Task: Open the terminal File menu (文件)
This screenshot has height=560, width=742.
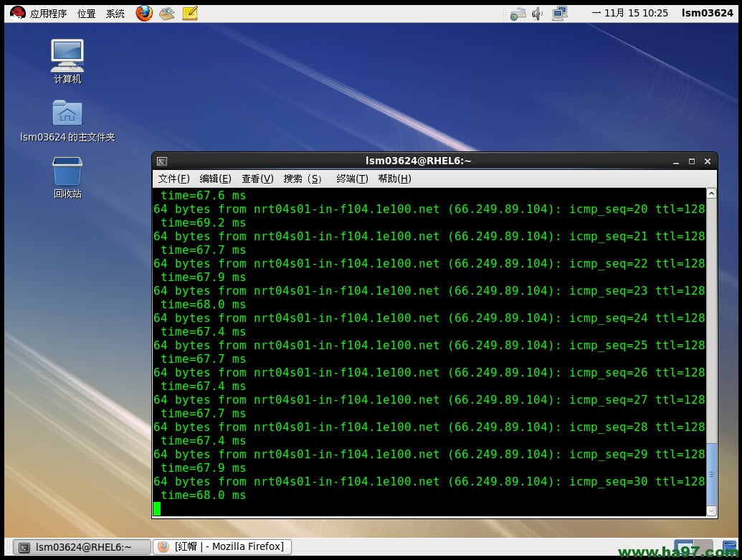Action: click(x=173, y=179)
